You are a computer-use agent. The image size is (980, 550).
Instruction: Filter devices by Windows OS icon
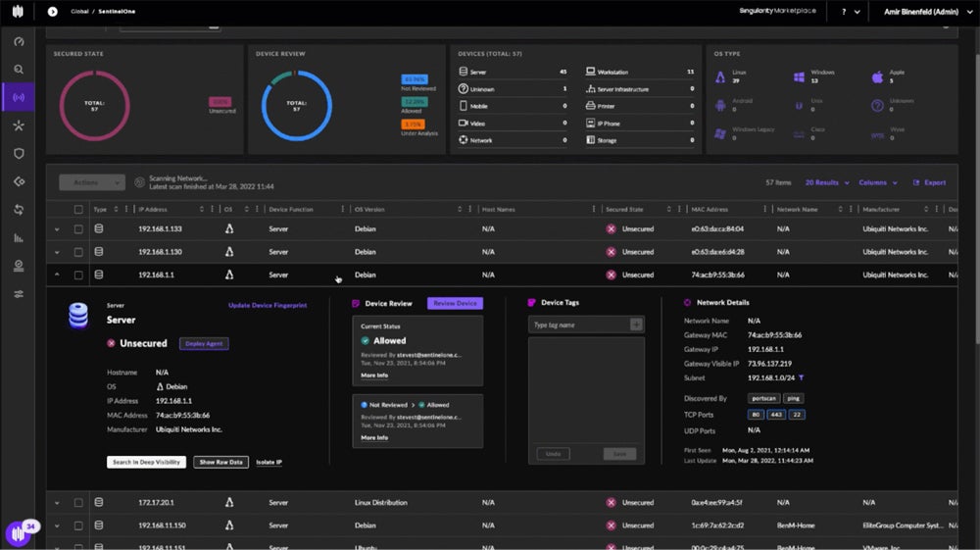point(799,76)
